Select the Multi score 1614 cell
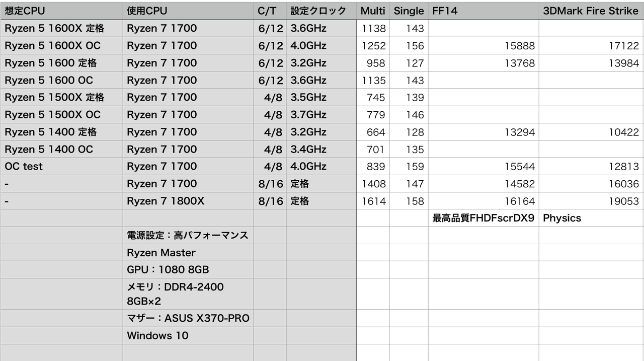This screenshot has height=361, width=644. point(373,201)
